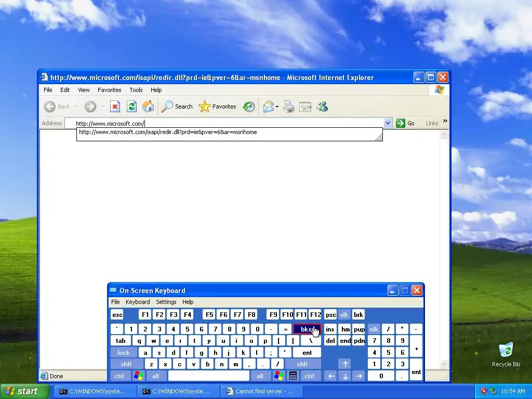The width and height of the screenshot is (532, 399).
Task: Print the page with the printer icon
Action: click(x=289, y=107)
